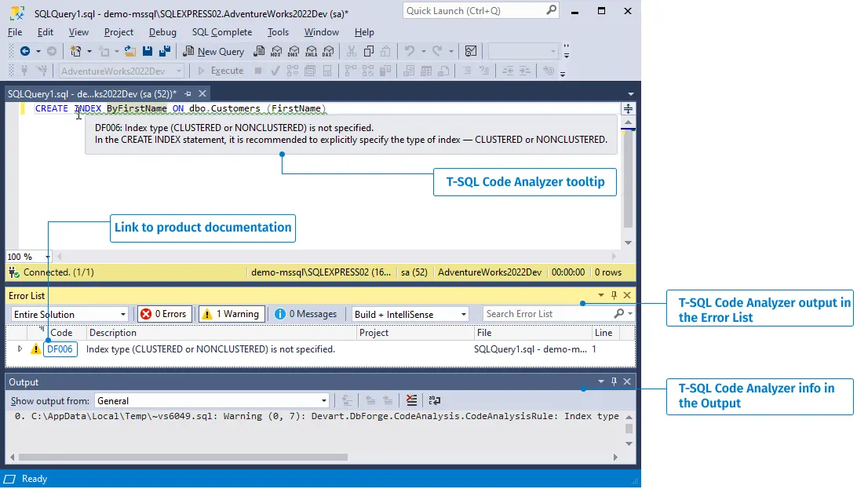This screenshot has height=500, width=868.
Task: Toggle the 0 Messages filter
Action: [x=307, y=314]
